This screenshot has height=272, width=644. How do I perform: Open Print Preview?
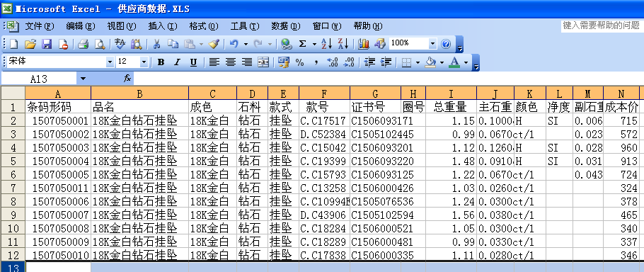click(x=100, y=44)
